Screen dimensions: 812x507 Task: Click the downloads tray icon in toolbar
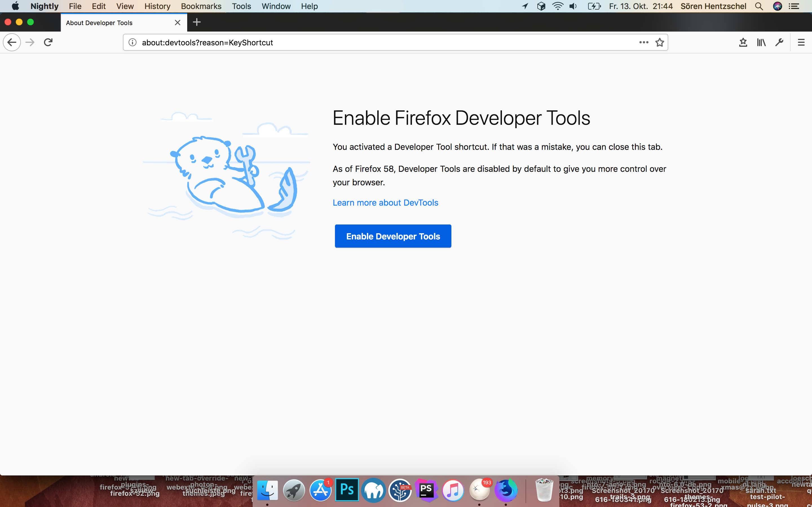coord(743,42)
